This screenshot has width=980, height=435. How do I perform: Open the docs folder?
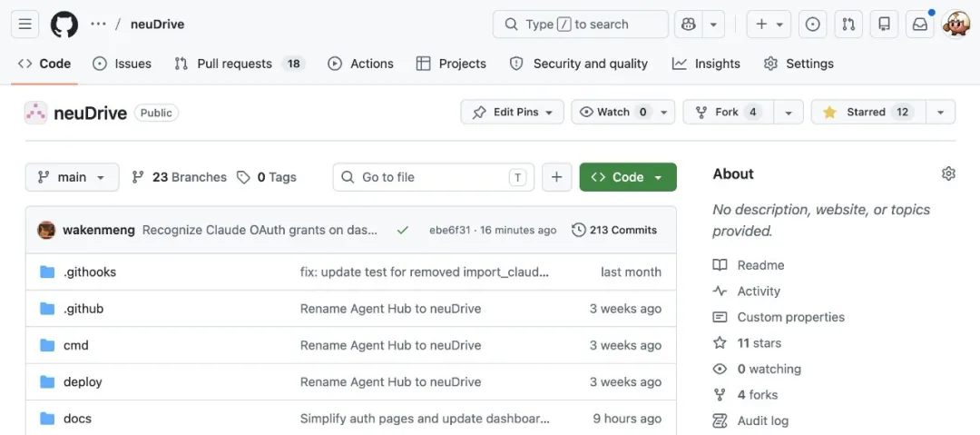coord(77,419)
